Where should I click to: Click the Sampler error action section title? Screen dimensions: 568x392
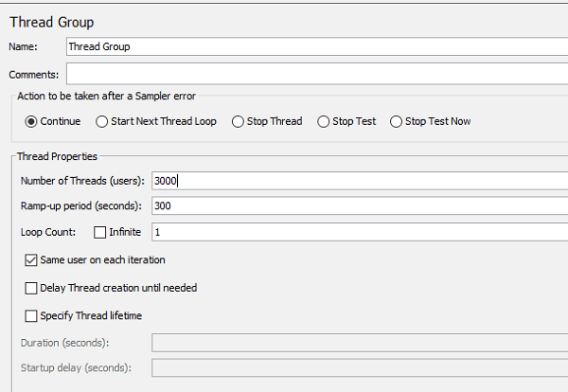(106, 96)
